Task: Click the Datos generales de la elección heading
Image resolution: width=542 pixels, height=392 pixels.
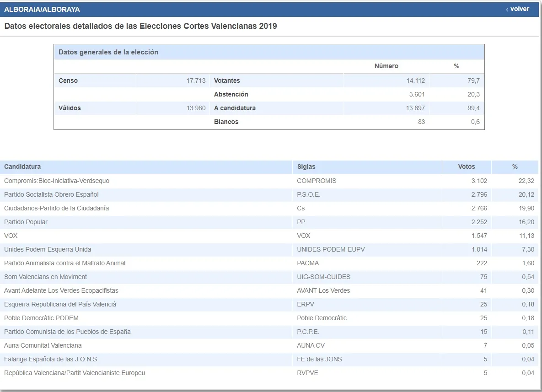Action: (108, 52)
